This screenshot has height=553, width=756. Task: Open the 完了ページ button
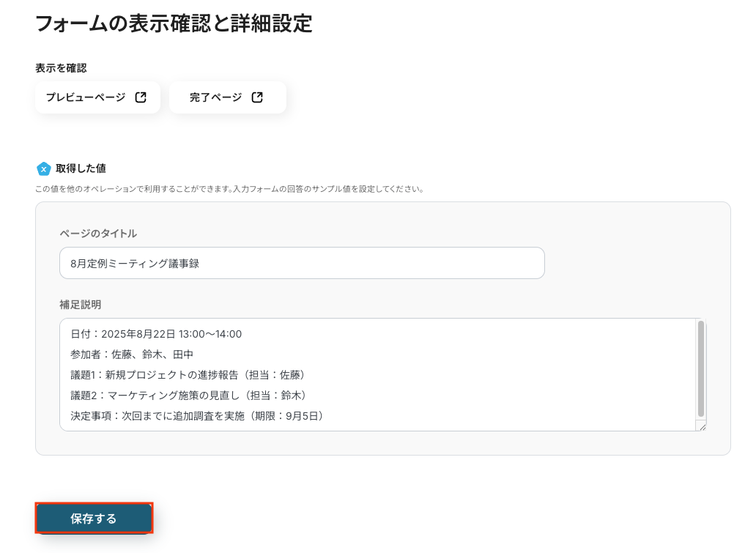click(228, 97)
